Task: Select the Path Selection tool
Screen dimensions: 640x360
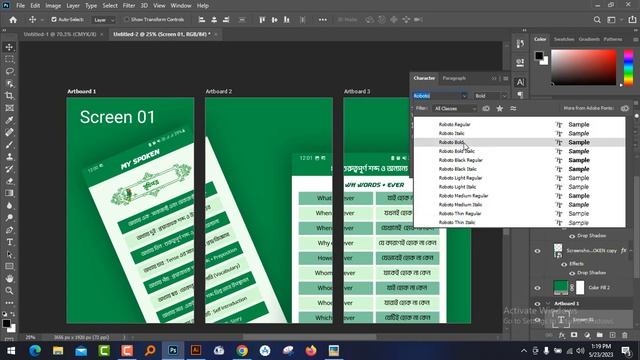Action: 9,255
